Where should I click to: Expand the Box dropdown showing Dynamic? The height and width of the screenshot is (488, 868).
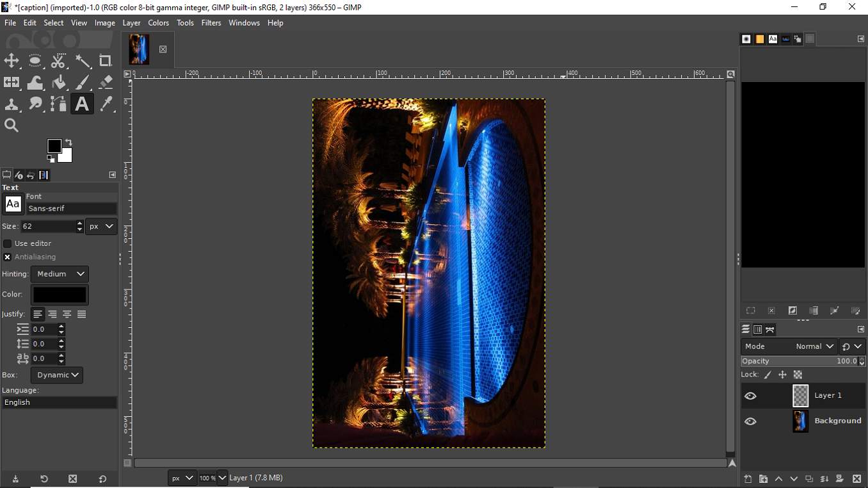pos(57,375)
